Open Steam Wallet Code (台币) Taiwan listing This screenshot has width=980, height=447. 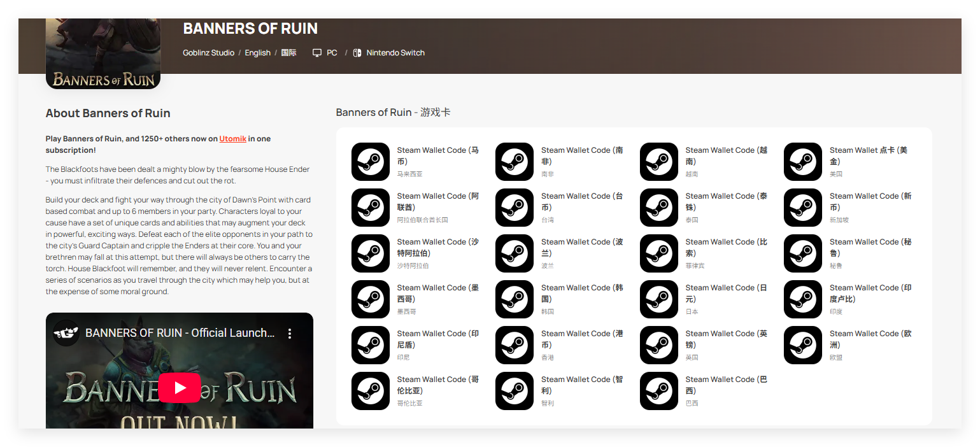[581, 202]
